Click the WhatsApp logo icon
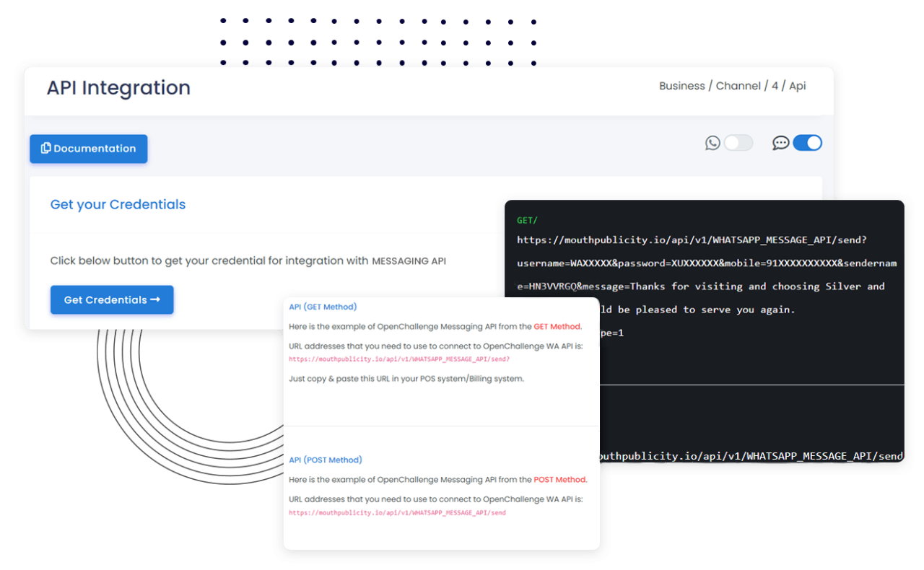 [712, 143]
